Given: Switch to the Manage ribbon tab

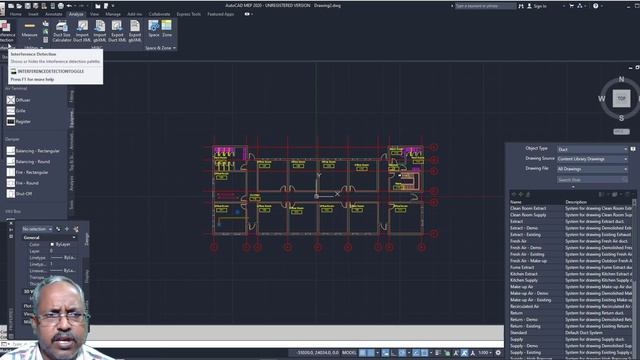Looking at the screenshot, I should click(x=113, y=14).
